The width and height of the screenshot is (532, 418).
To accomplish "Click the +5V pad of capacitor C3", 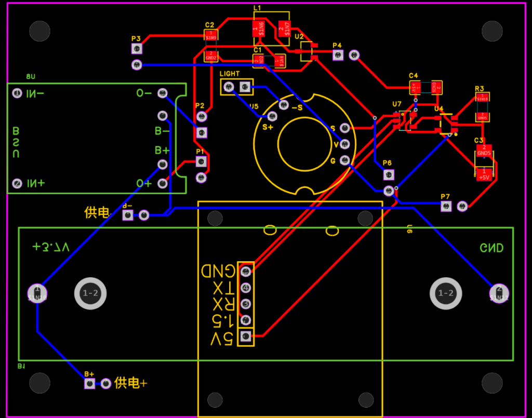I will coord(484,174).
